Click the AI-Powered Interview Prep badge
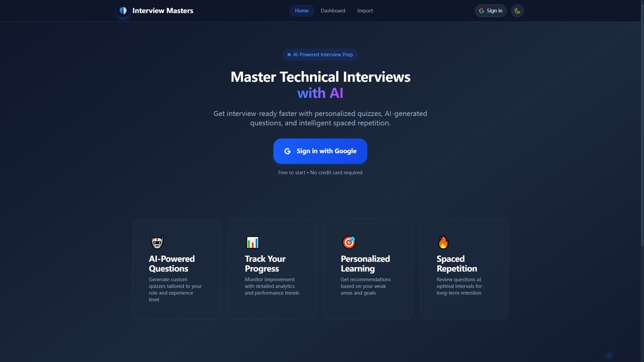 pos(320,54)
